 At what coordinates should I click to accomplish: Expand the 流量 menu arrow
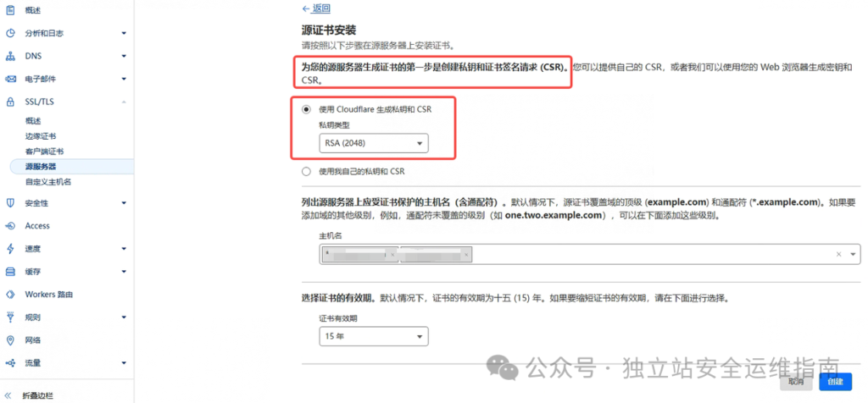pyautogui.click(x=124, y=363)
